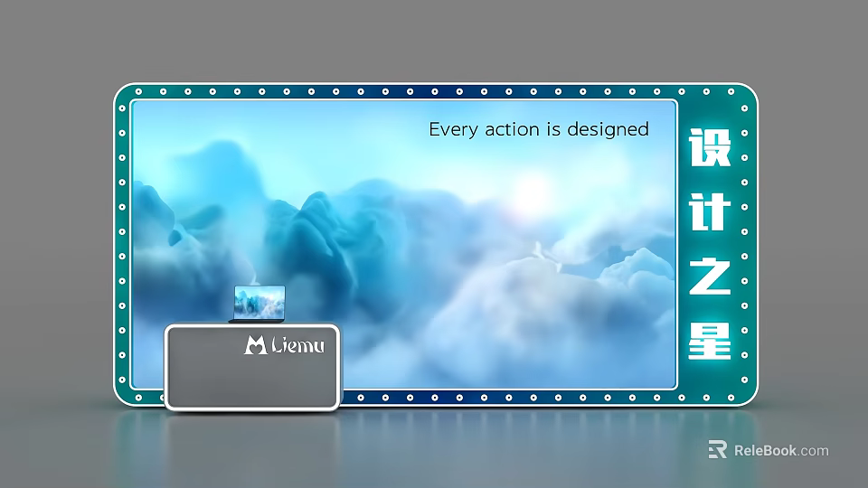Click the word "designed" in the slogan
868x488 pixels.
[x=609, y=129]
